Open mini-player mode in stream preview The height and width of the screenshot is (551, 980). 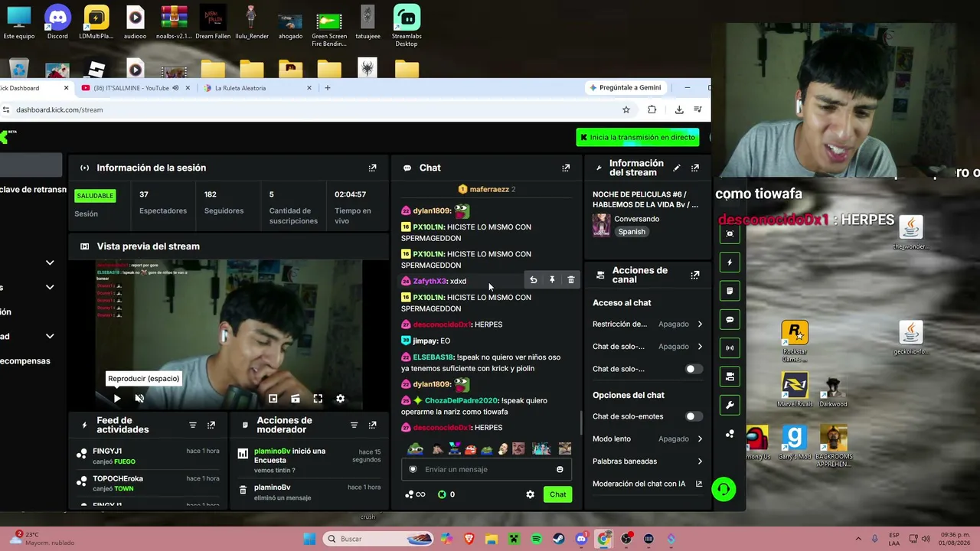[x=273, y=398]
